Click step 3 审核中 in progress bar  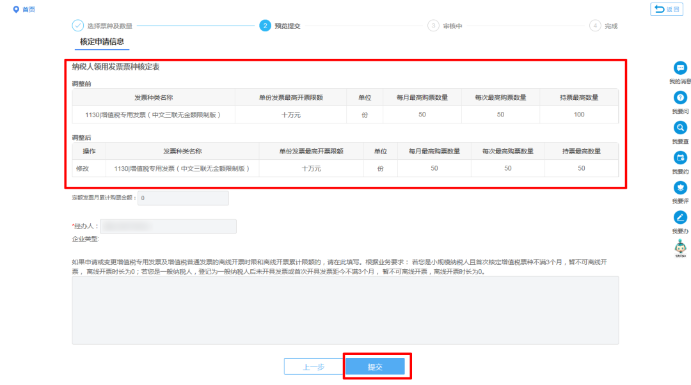click(445, 26)
